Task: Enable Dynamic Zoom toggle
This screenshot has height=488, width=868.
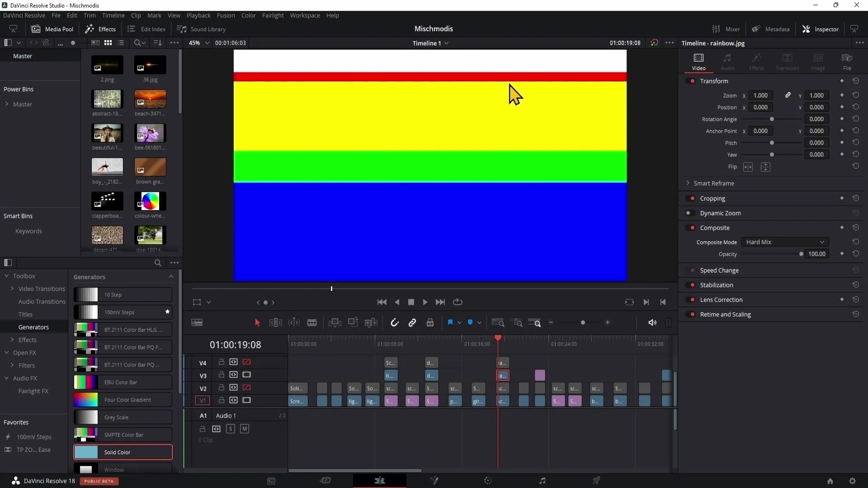Action: 690,213
